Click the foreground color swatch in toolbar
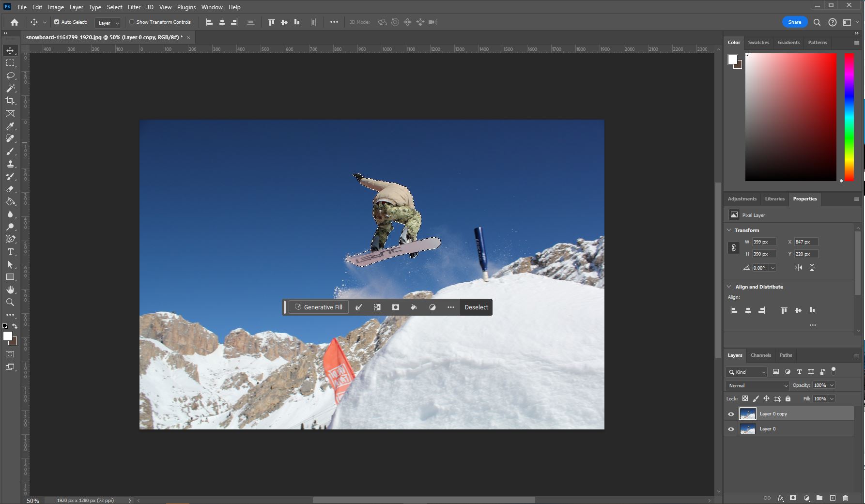This screenshot has width=865, height=504. (x=8, y=336)
